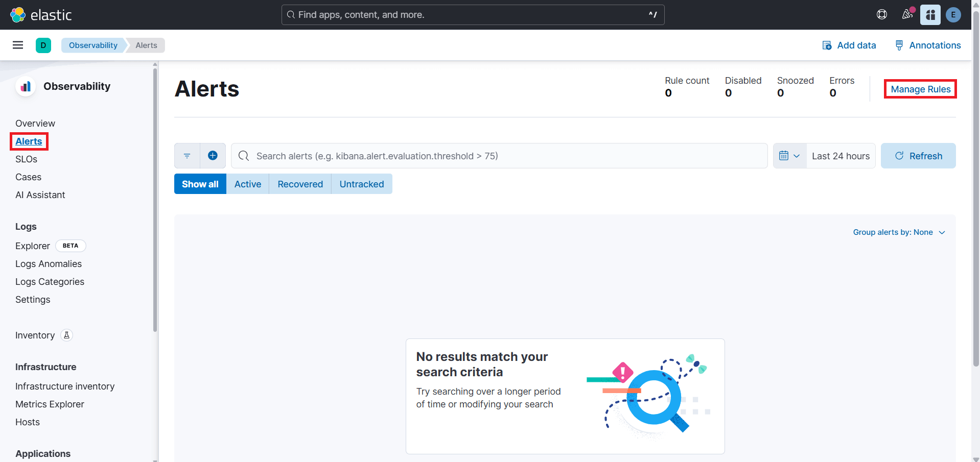Expand the Observability breadcrumb

[92, 45]
